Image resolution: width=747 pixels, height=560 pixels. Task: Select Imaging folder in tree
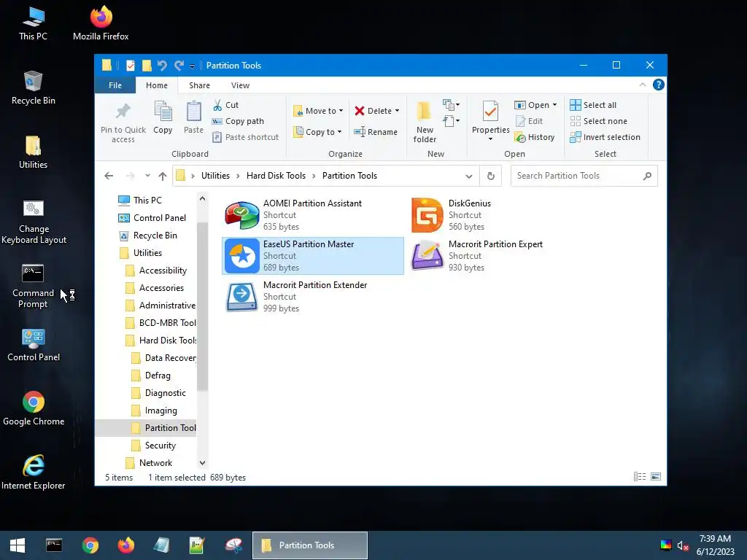(155, 411)
